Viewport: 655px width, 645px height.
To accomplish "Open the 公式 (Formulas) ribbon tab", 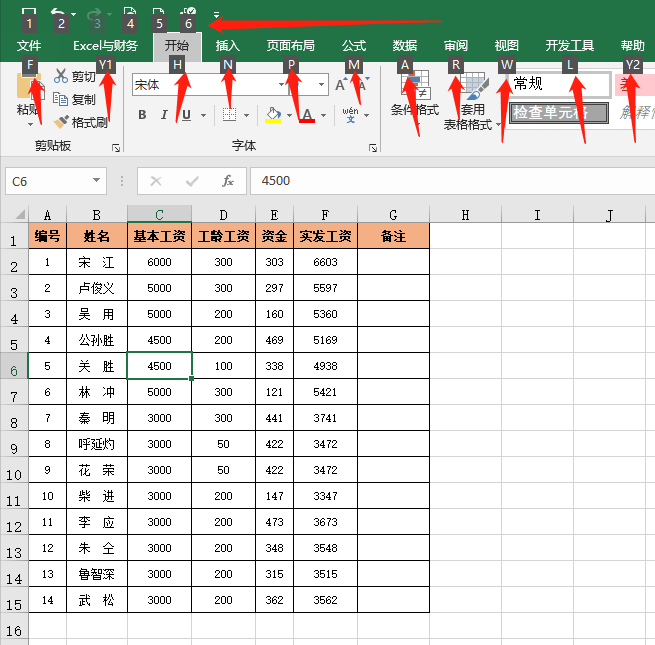I will pos(354,45).
